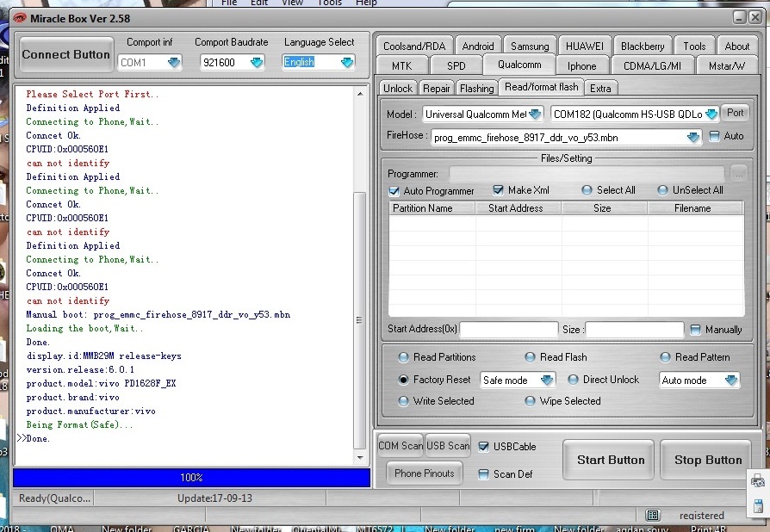Open the COM182 Qualcomm port dropdown

point(711,114)
